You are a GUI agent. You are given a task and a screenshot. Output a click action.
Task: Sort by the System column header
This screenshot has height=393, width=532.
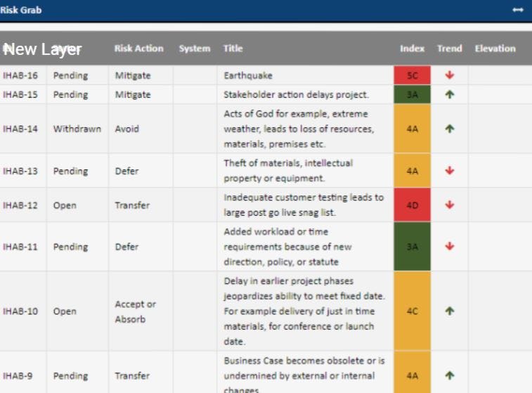click(195, 49)
